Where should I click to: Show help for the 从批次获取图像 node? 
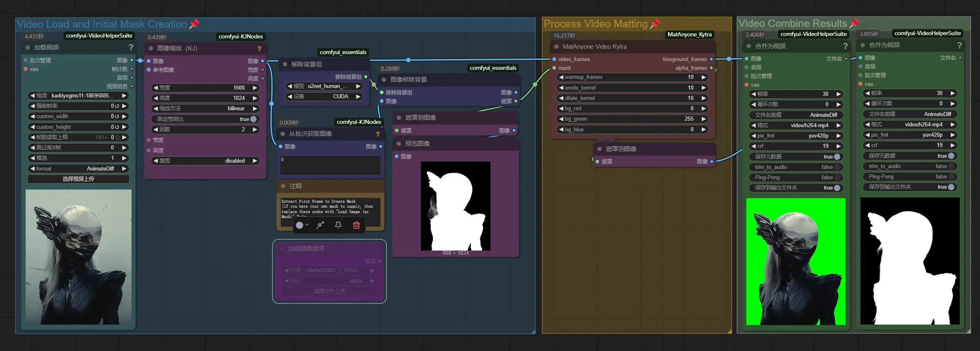[x=378, y=134]
